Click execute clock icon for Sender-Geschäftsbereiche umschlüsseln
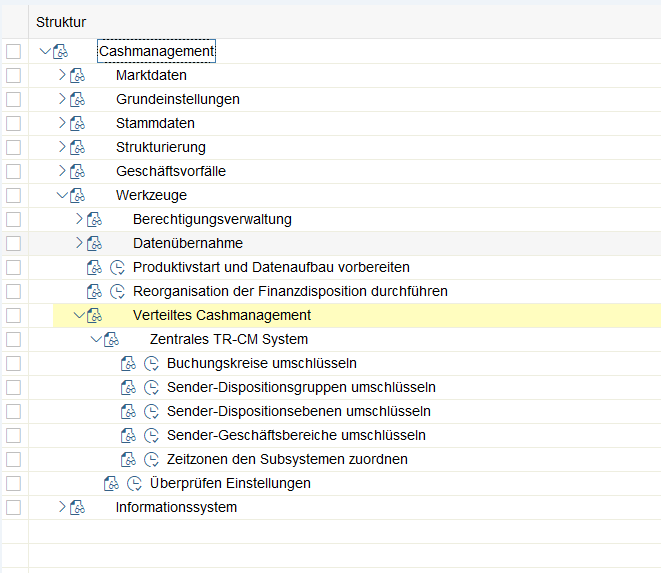Image resolution: width=661 pixels, height=573 pixels. (152, 435)
